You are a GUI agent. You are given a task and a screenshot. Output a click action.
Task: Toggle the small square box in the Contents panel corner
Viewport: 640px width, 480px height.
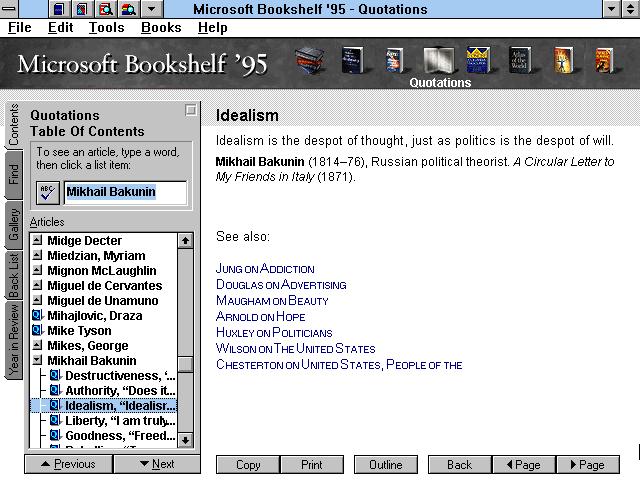click(191, 110)
